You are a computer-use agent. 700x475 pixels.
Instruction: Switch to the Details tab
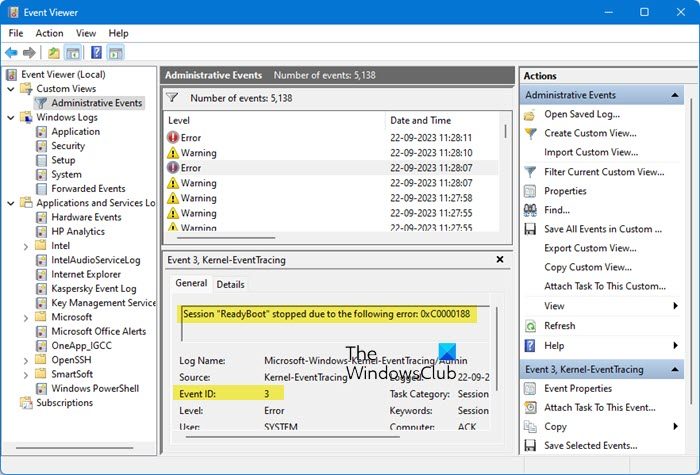230,284
